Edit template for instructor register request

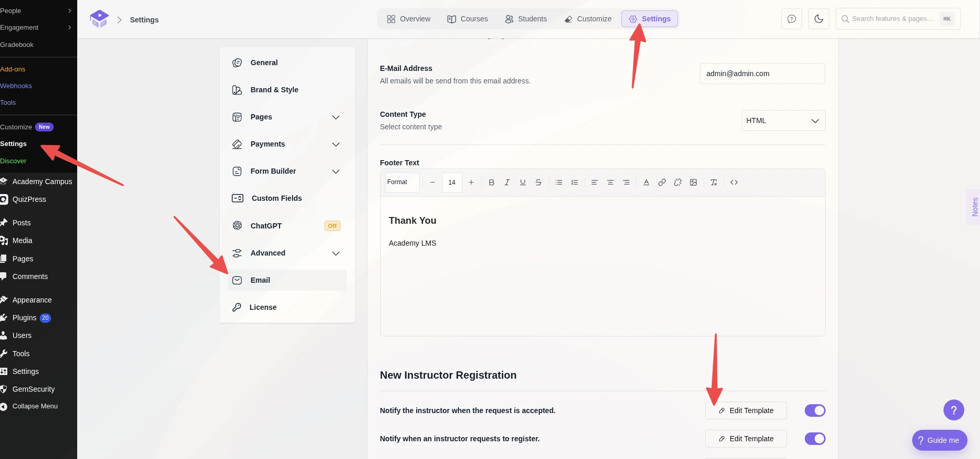coord(746,439)
